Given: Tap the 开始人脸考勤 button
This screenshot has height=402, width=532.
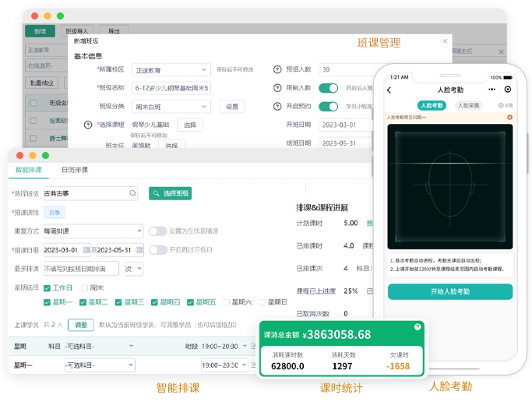Looking at the screenshot, I should coord(450,291).
